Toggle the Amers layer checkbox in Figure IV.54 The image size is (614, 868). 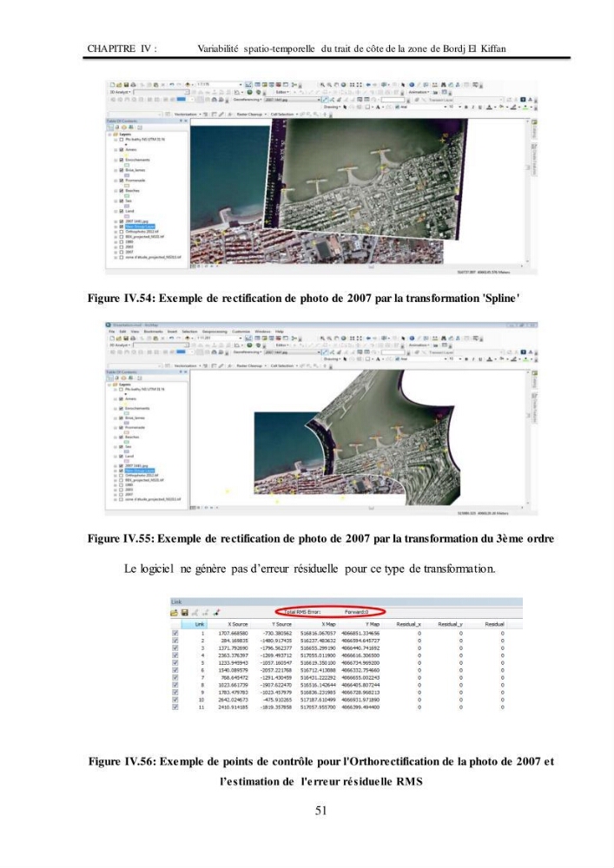122,149
